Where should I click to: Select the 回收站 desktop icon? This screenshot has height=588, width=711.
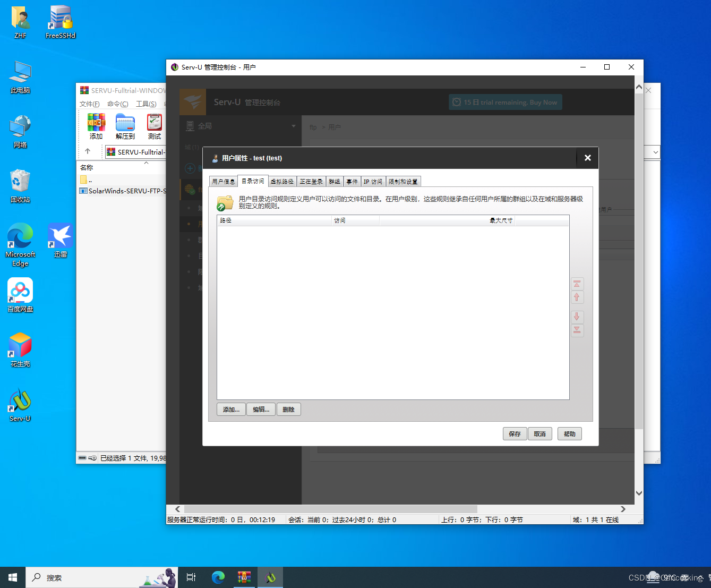point(20,187)
